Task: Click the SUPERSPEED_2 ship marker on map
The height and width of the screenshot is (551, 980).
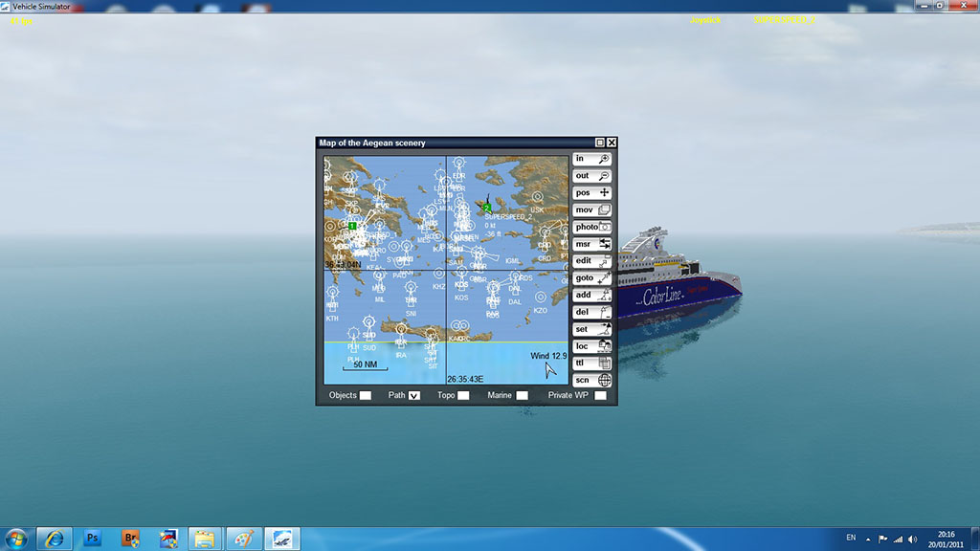Action: (x=487, y=207)
